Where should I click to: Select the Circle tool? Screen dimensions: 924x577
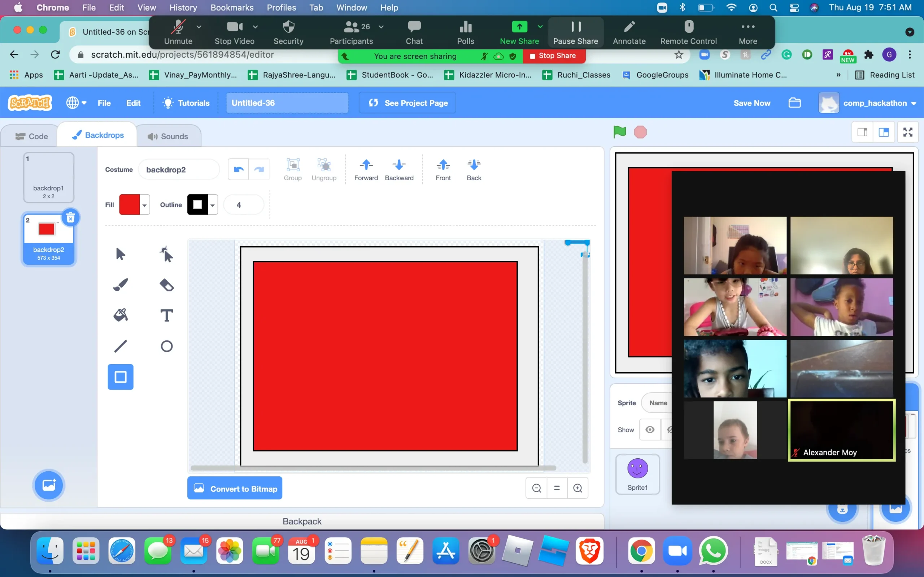(166, 346)
